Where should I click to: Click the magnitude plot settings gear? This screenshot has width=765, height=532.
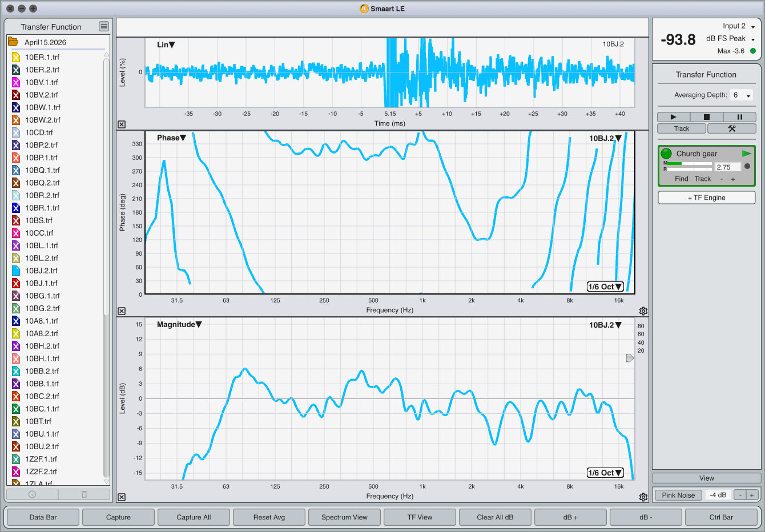[x=643, y=497]
